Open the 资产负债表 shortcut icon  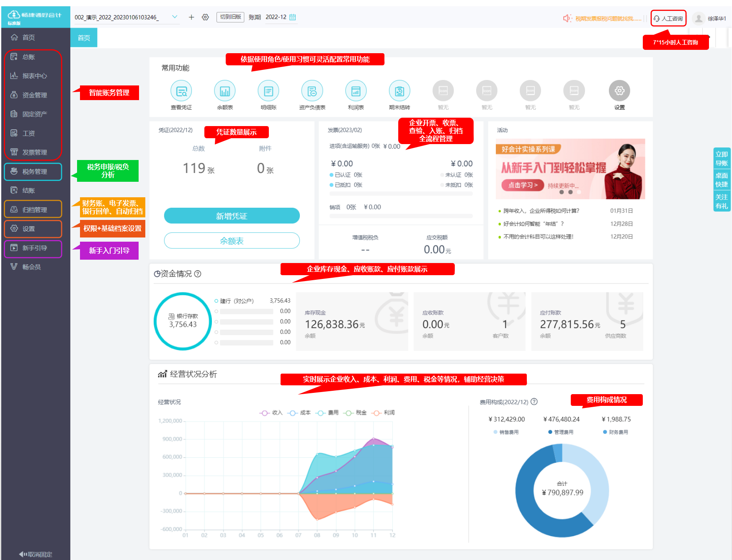click(312, 91)
